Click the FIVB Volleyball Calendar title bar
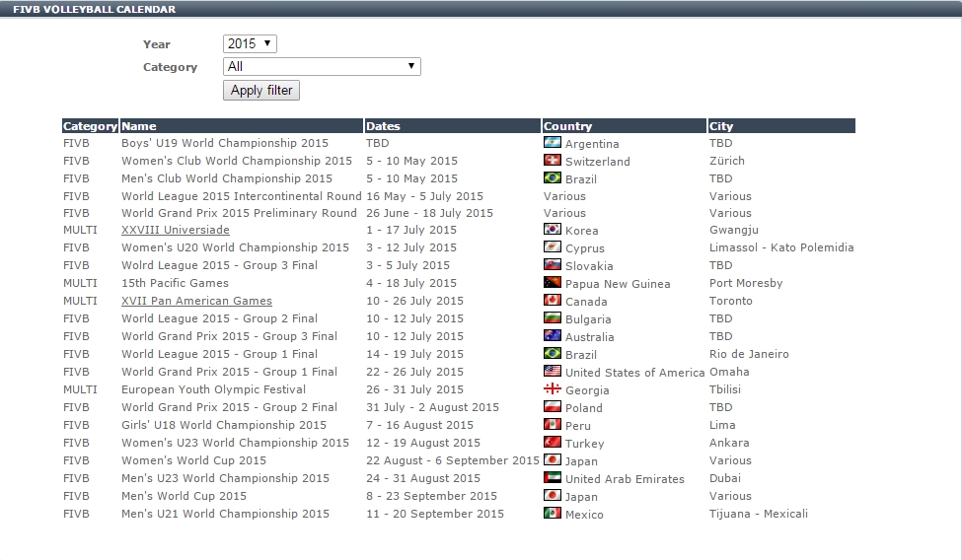The height and width of the screenshot is (560, 962). [481, 9]
